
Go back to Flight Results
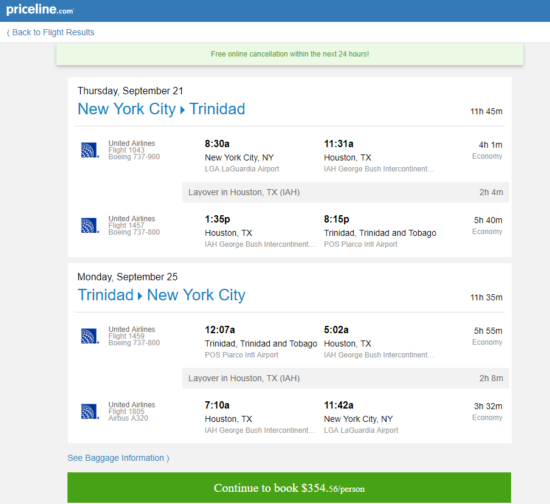point(51,32)
